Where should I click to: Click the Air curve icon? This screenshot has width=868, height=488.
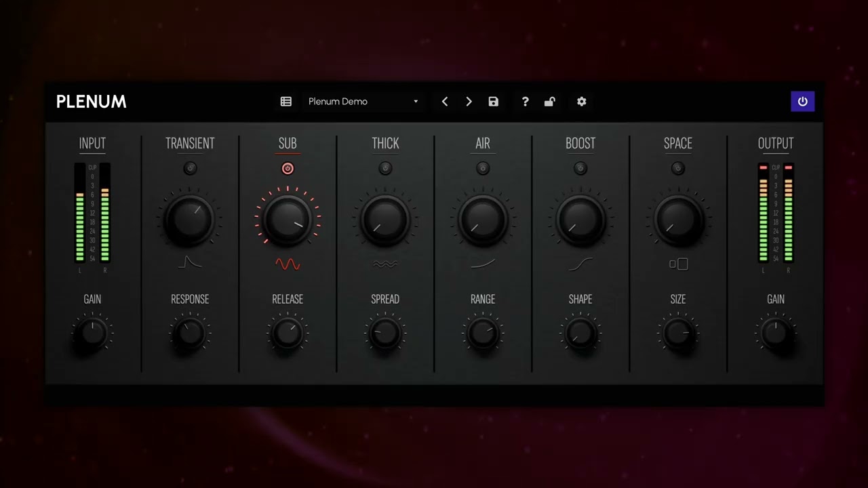click(x=483, y=264)
